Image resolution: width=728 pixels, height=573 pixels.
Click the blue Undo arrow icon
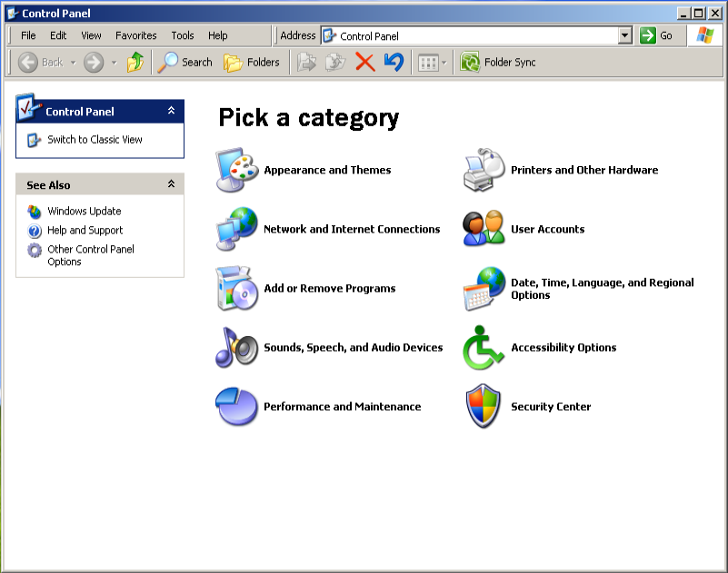(x=394, y=62)
